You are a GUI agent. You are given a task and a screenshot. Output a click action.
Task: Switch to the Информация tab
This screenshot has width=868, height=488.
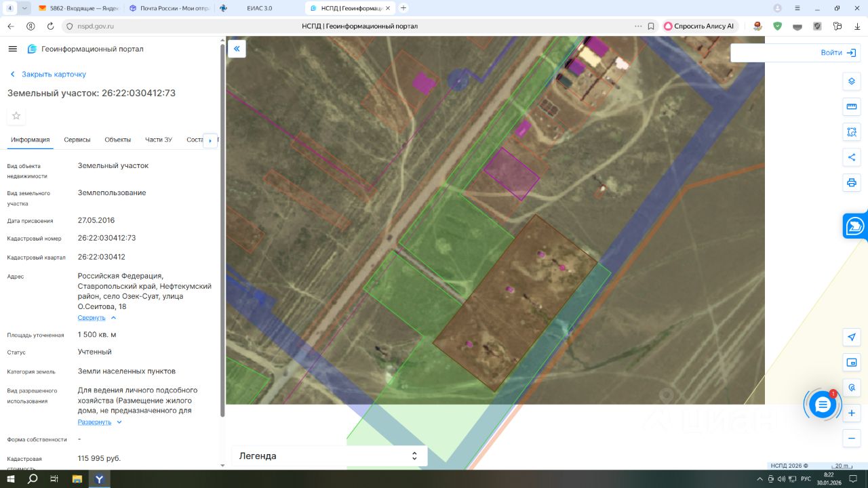(31, 140)
